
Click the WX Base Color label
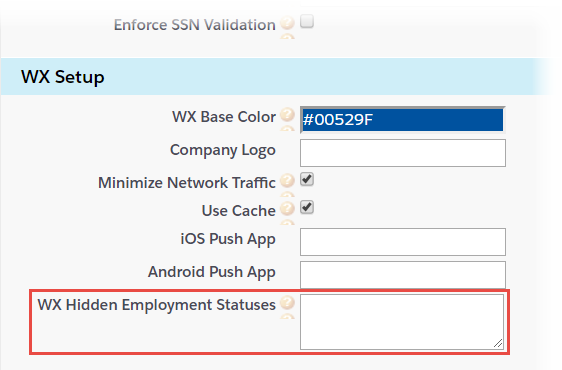[x=224, y=117]
